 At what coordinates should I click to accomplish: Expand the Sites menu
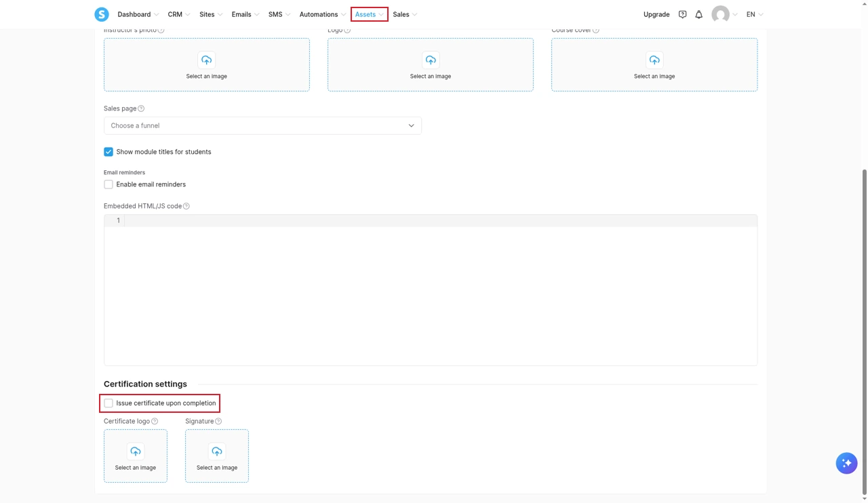pos(211,14)
